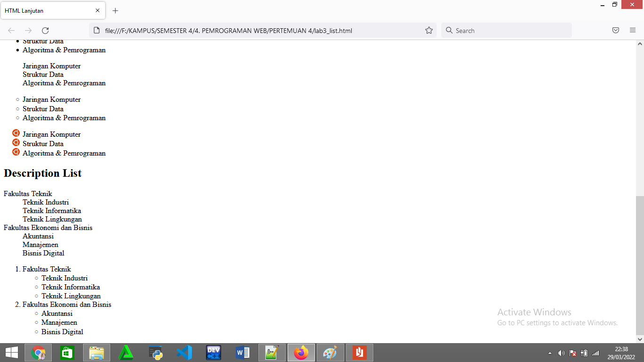The width and height of the screenshot is (644, 362).
Task: Open File Explorer from the taskbar
Action: click(96, 352)
